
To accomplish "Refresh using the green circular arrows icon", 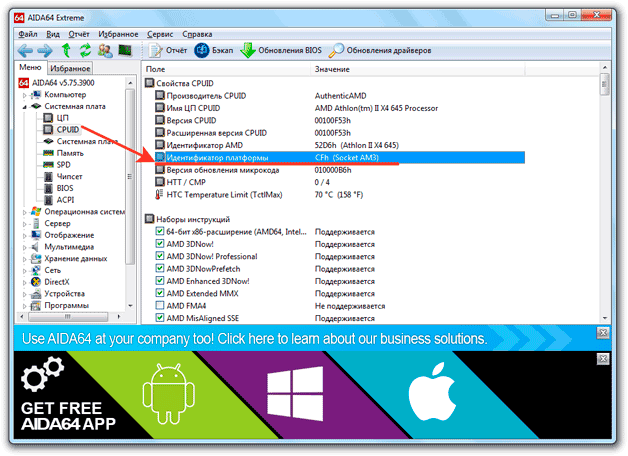I will pos(85,50).
